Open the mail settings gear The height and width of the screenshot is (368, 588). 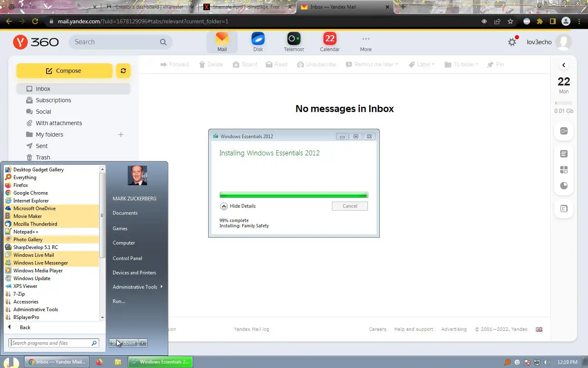[x=512, y=42]
